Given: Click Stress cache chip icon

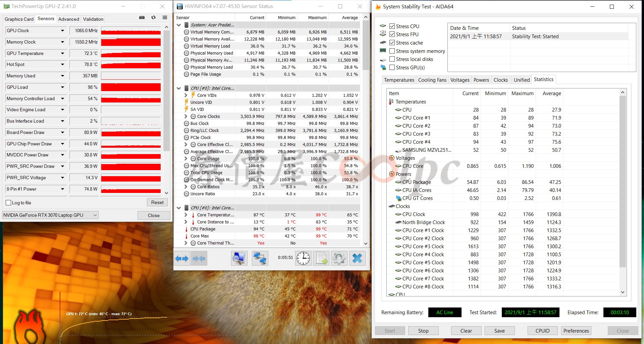Looking at the screenshot, I should click(x=383, y=43).
